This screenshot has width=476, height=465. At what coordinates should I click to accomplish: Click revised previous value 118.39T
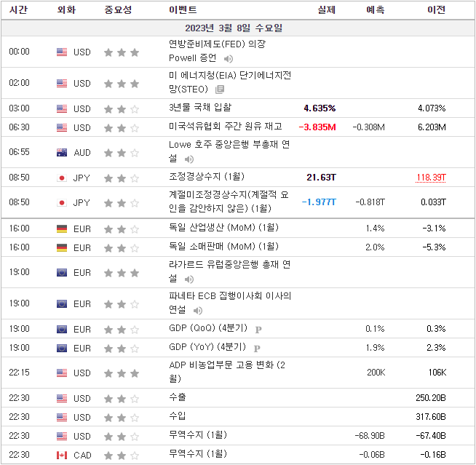tap(431, 178)
